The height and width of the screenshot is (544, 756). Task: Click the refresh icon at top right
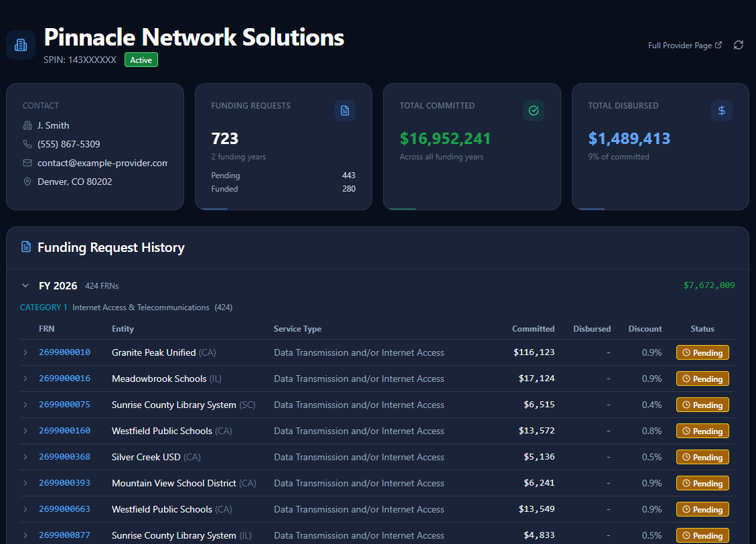click(x=739, y=45)
